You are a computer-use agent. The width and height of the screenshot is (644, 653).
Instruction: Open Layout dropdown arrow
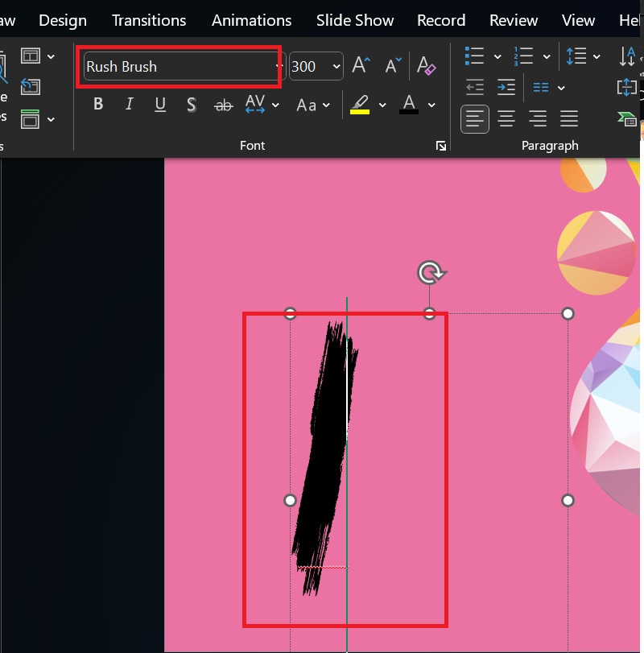pyautogui.click(x=51, y=56)
